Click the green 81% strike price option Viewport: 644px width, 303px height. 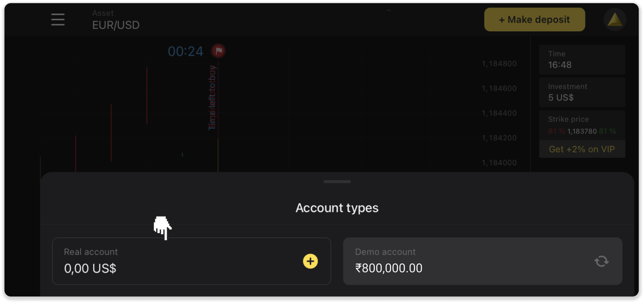(607, 131)
